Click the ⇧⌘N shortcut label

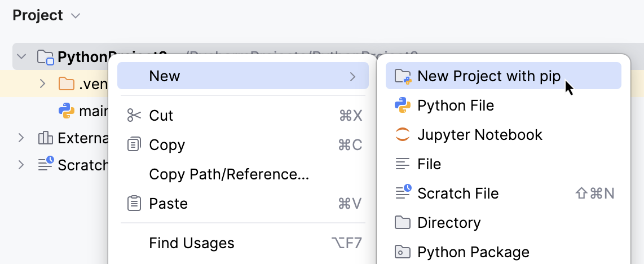click(595, 194)
